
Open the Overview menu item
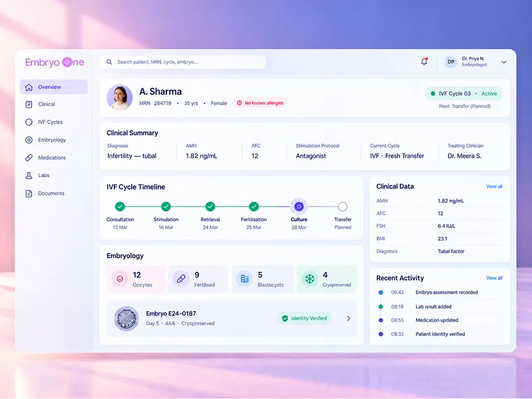point(53,87)
